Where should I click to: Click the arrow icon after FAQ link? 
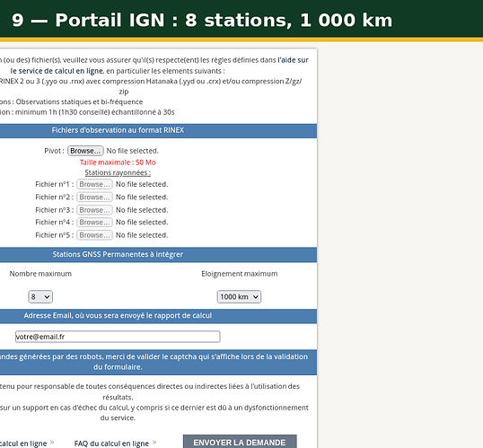154,443
